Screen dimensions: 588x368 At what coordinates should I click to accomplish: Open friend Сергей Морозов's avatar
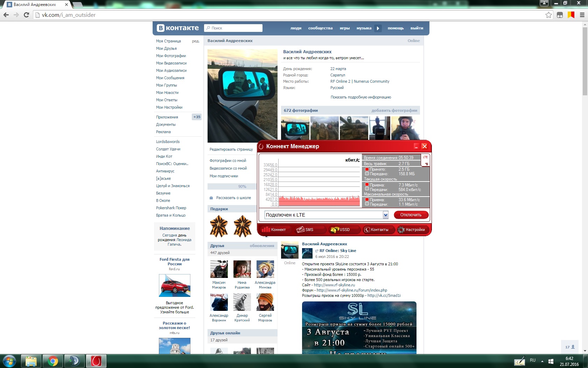[x=265, y=302]
